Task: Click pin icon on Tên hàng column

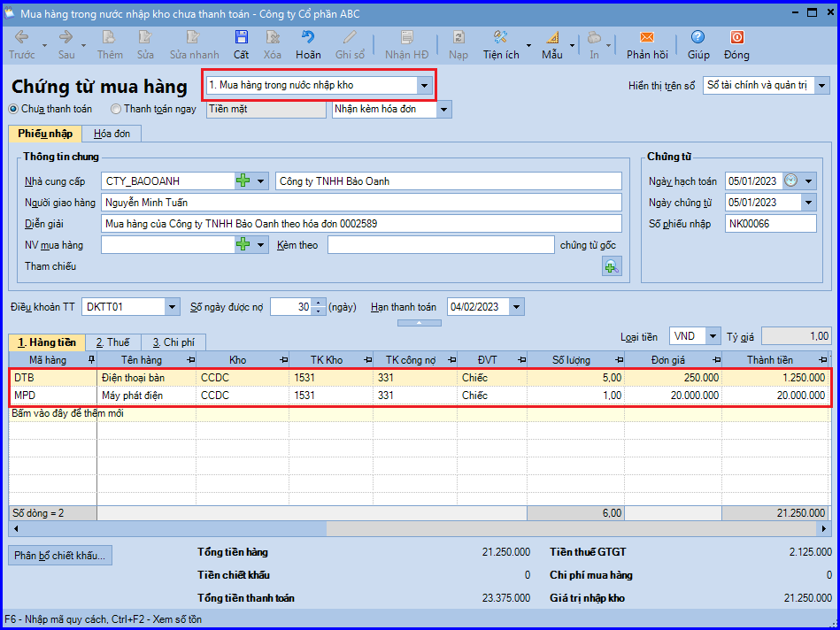Action: coord(190,359)
